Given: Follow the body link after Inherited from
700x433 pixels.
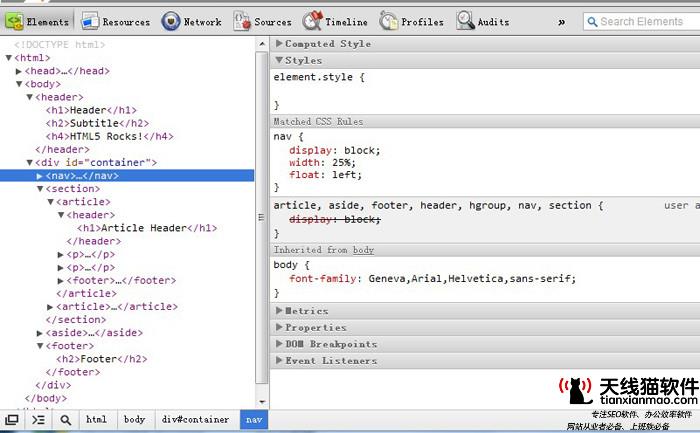Looking at the screenshot, I should click(x=363, y=250).
